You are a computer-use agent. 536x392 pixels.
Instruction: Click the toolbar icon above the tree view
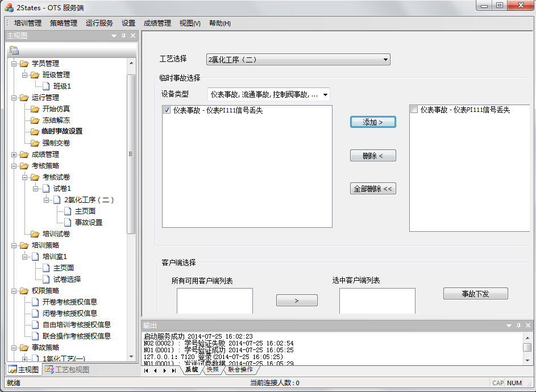coord(14,51)
